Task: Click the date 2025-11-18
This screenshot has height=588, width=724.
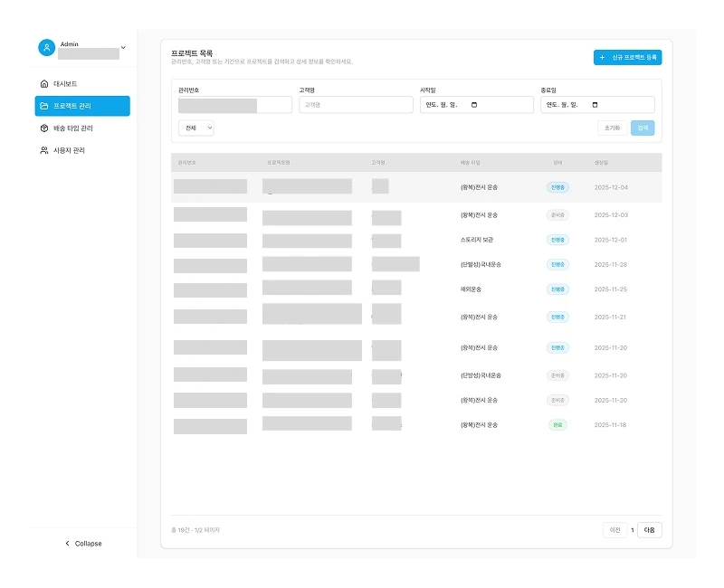Action: (610, 424)
